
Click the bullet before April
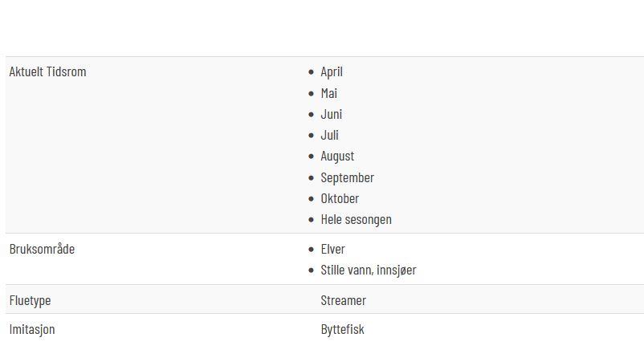pos(311,73)
